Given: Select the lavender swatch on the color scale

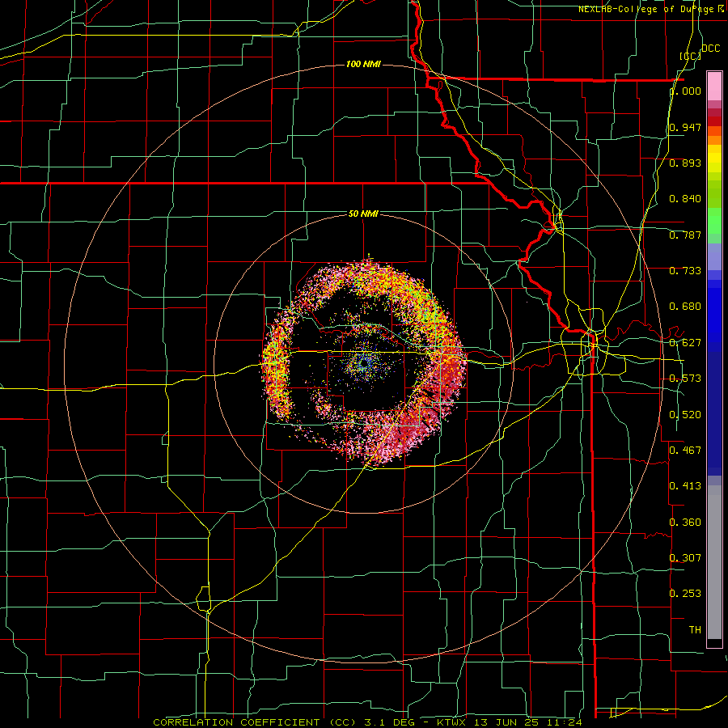Looking at the screenshot, I should [x=714, y=256].
